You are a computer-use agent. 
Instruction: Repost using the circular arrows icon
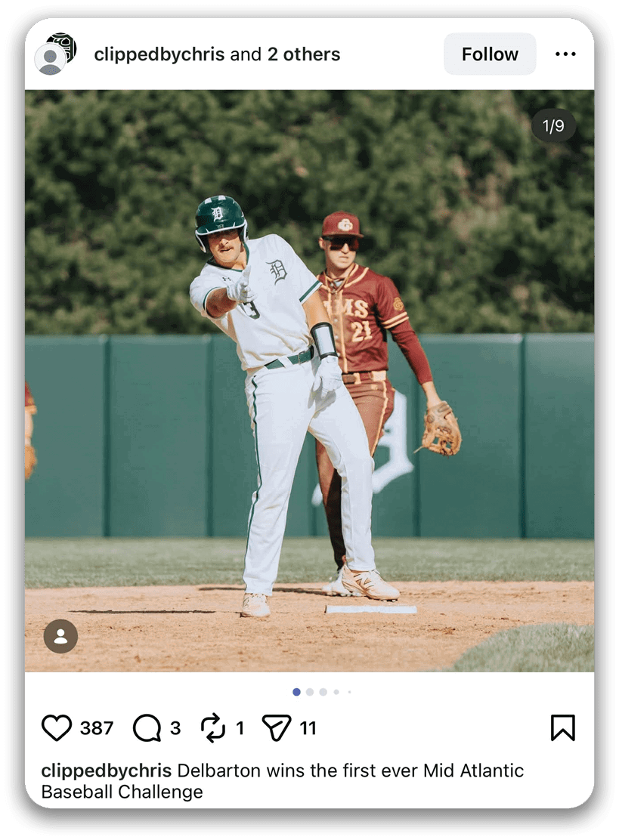coord(213,727)
